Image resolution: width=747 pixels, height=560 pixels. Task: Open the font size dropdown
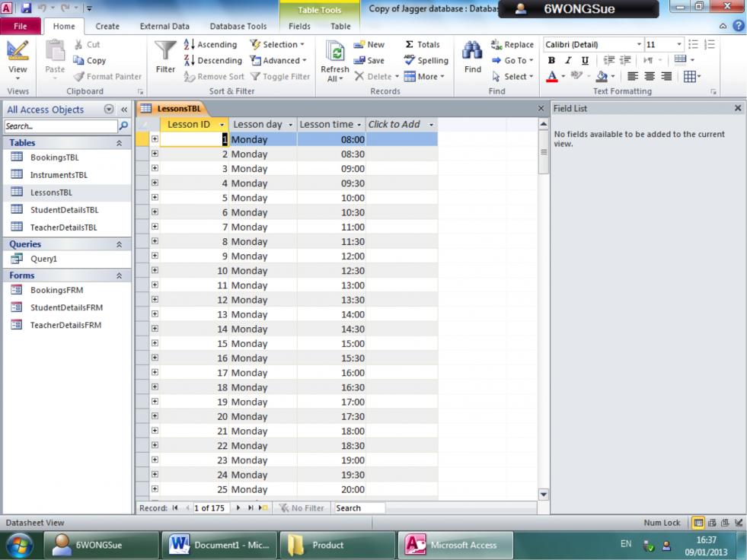point(679,45)
